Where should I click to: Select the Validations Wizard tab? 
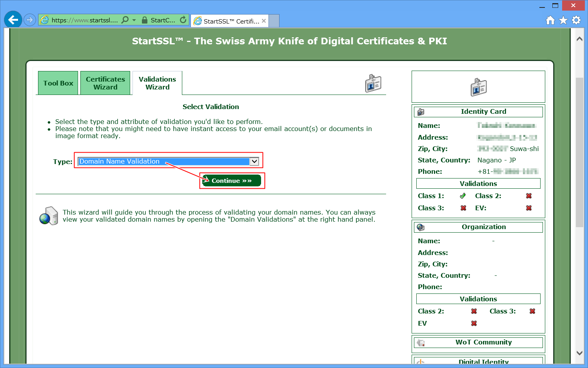[x=157, y=83]
